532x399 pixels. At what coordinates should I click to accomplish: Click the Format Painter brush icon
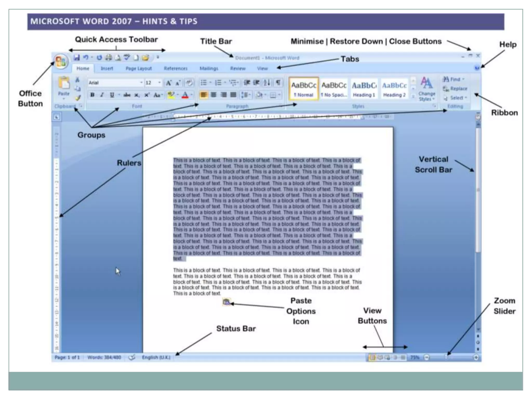[x=78, y=98]
